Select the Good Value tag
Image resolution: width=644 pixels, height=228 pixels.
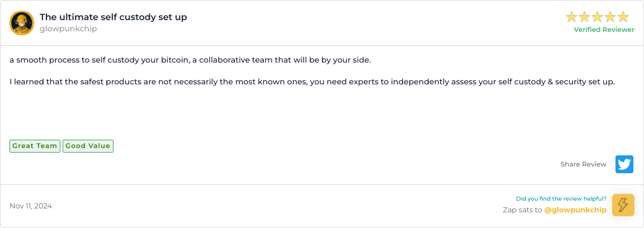[x=88, y=146]
